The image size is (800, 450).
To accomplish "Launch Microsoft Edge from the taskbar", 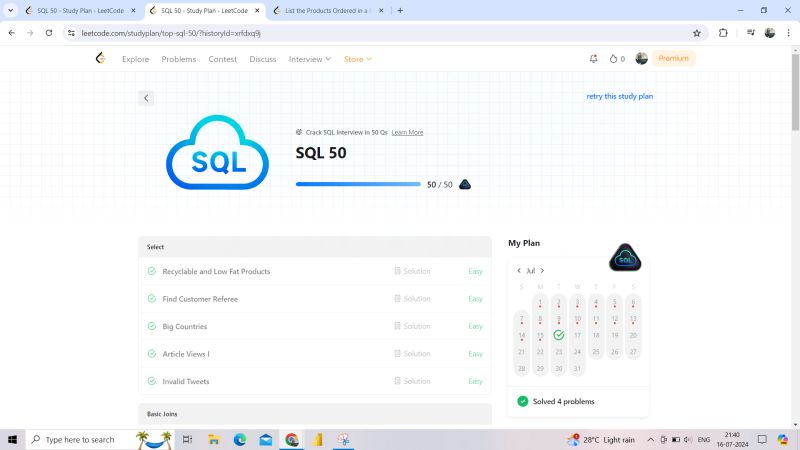I will tap(240, 439).
